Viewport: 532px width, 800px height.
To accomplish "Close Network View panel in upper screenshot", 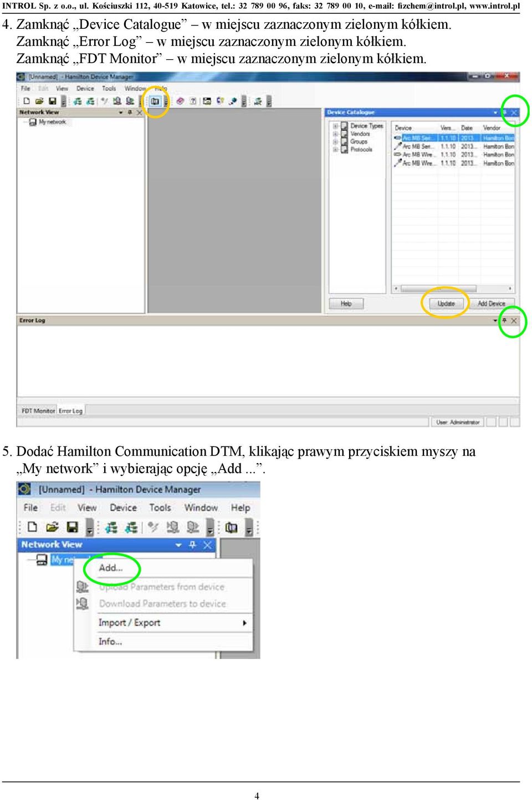I will [x=140, y=112].
